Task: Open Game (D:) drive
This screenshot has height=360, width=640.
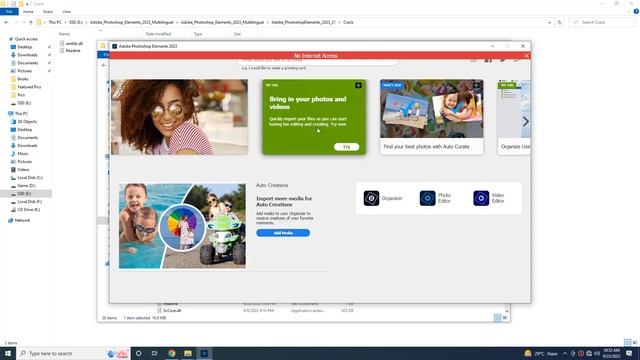Action: (x=26, y=186)
